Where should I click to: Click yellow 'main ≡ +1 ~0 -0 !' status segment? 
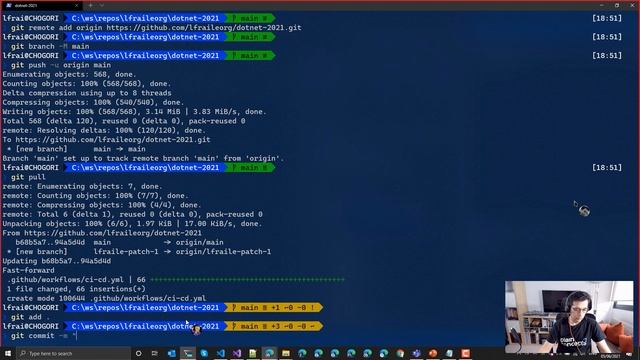(273, 308)
